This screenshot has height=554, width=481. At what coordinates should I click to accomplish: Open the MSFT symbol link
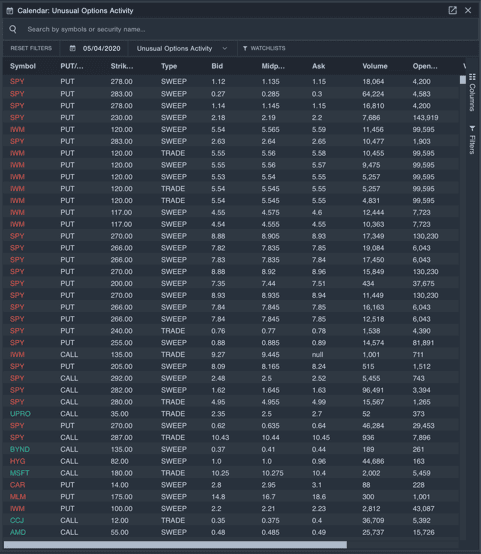(19, 473)
